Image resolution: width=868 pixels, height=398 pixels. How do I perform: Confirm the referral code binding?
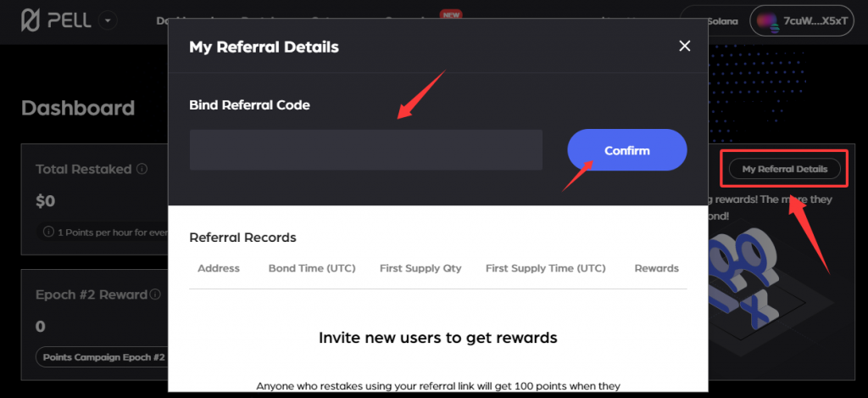(627, 150)
